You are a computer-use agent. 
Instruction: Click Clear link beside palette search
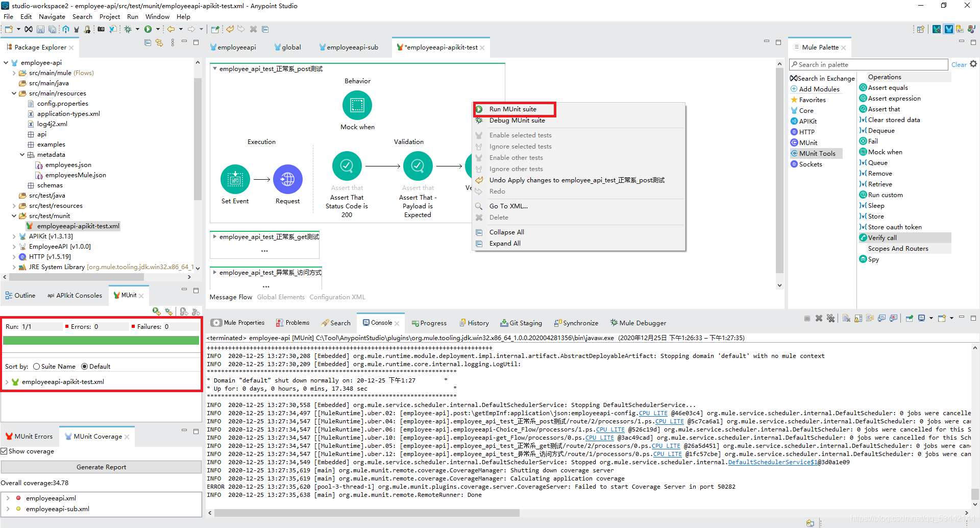click(959, 65)
